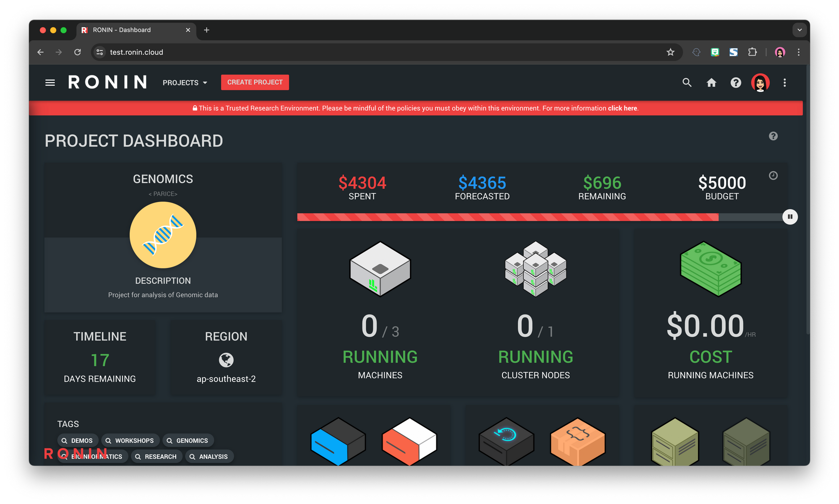Expand the PROJECTS dropdown

(x=185, y=83)
